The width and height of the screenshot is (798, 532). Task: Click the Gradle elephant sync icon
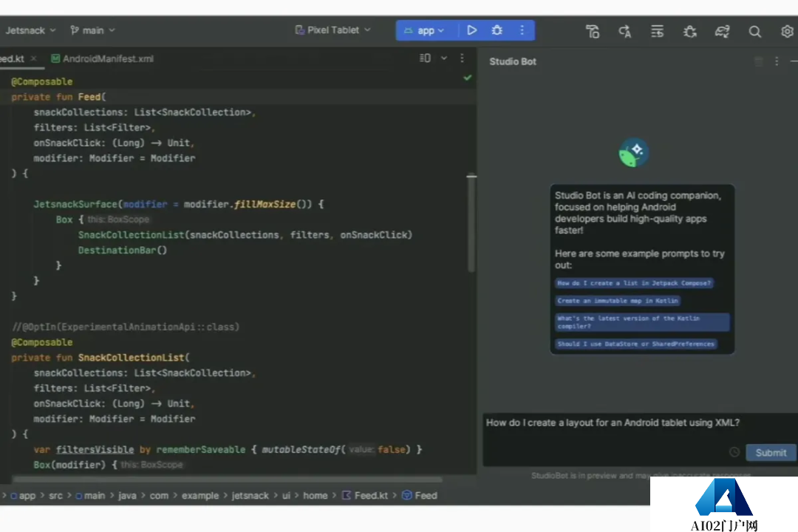[722, 32]
